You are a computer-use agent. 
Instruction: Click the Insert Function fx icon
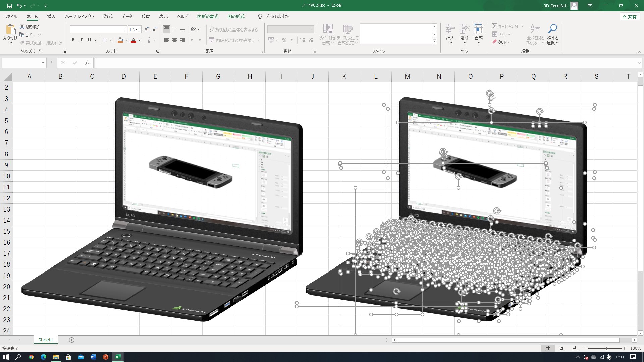(87, 63)
